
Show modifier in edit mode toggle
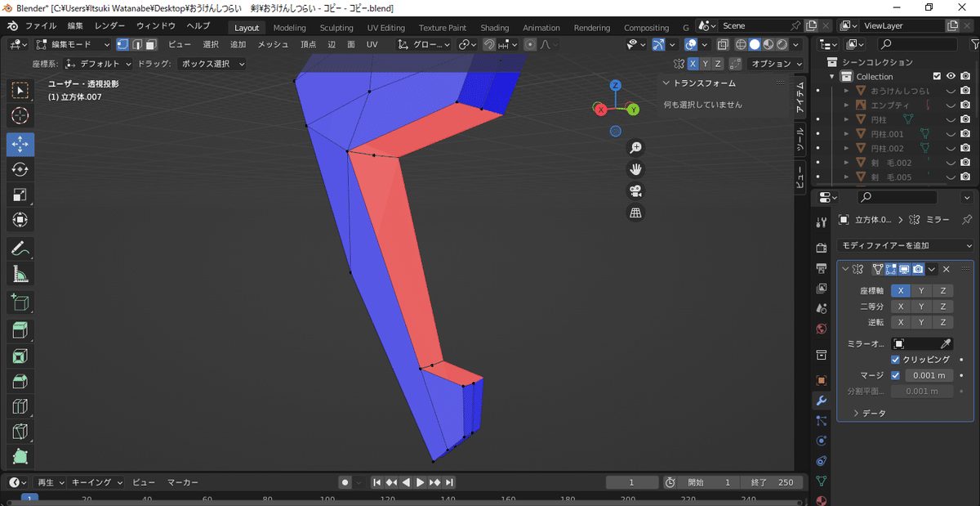[x=891, y=269]
